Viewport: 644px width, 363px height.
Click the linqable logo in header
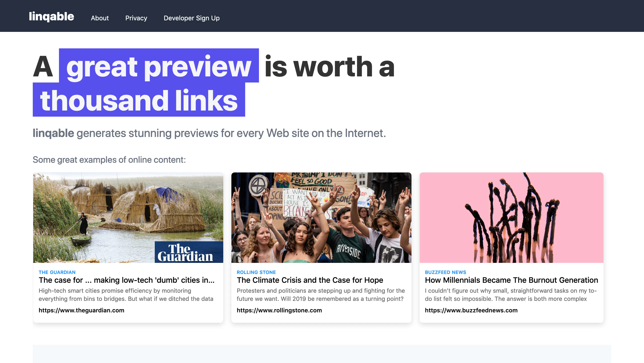[x=51, y=16]
